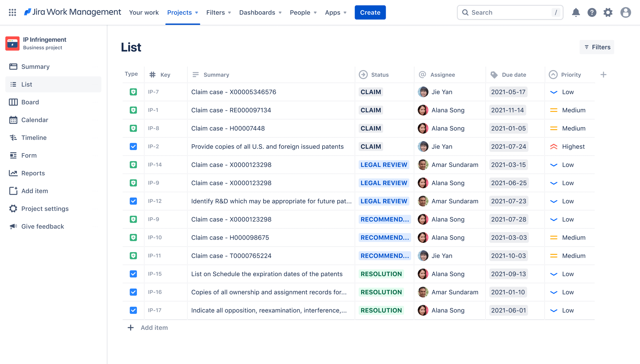The width and height of the screenshot is (640, 364).
Task: Navigate to Calendar view
Action: point(34,120)
